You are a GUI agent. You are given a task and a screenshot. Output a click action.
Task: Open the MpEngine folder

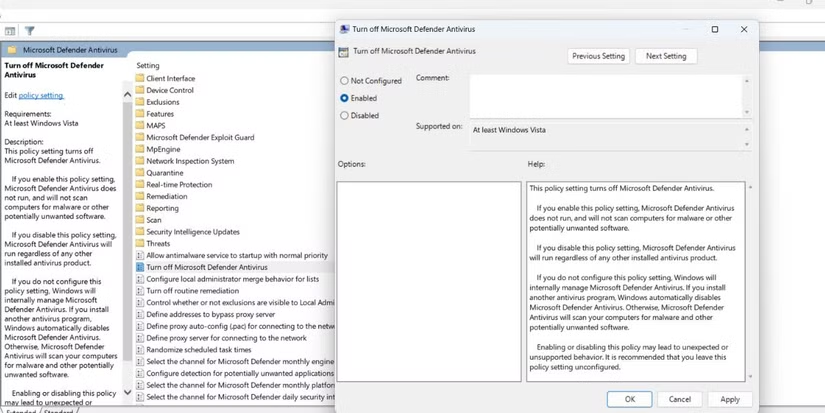pyautogui.click(x=162, y=149)
